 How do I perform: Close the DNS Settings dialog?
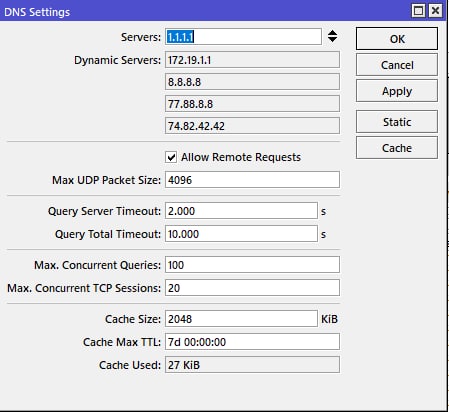tap(435, 11)
